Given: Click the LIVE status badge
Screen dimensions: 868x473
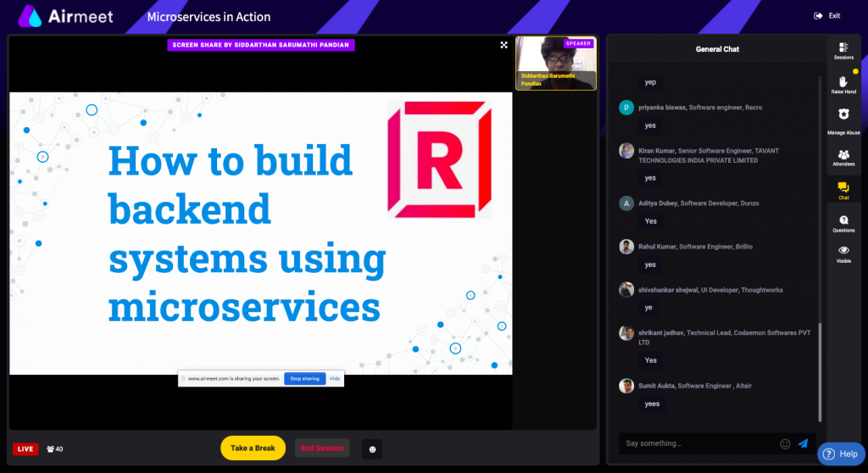Looking at the screenshot, I should [25, 449].
